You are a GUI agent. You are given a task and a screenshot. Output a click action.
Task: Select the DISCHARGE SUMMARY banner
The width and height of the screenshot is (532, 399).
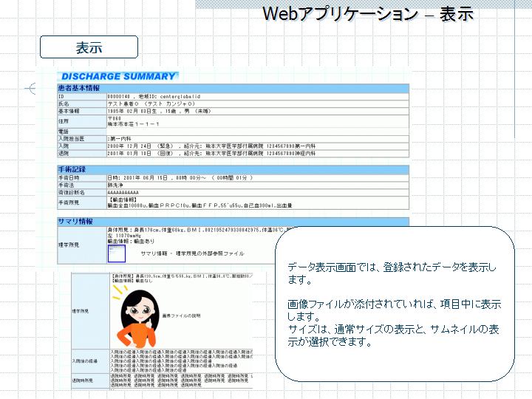(118, 76)
